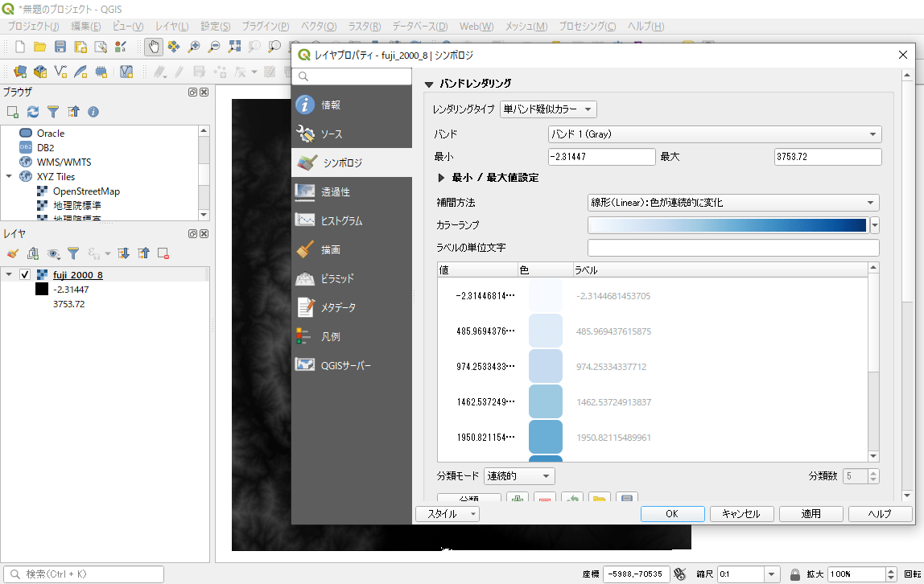Expand the 最小 / 最大値設定 section
924x584 pixels.
tap(441, 177)
